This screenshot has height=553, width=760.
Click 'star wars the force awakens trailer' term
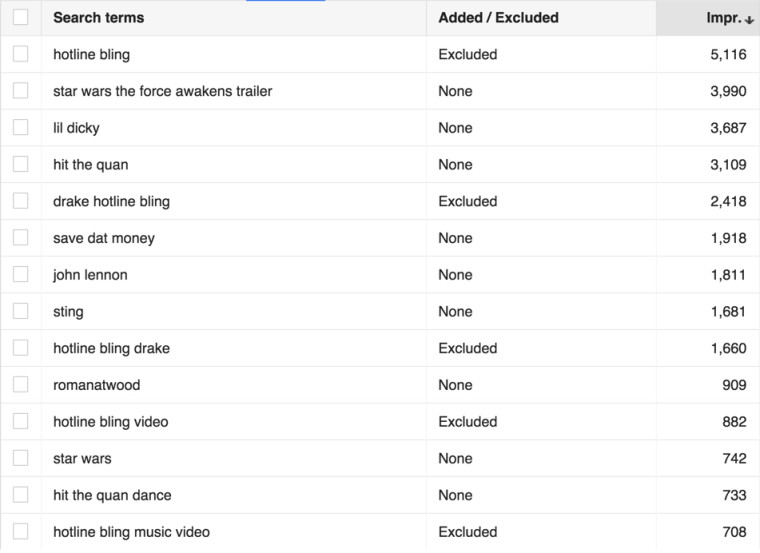click(163, 91)
